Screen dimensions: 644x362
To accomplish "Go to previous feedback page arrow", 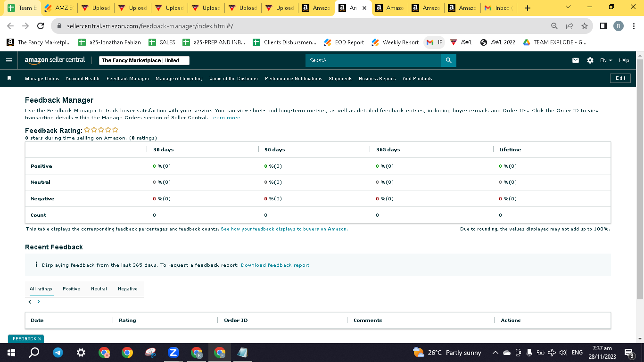I will coord(30,302).
